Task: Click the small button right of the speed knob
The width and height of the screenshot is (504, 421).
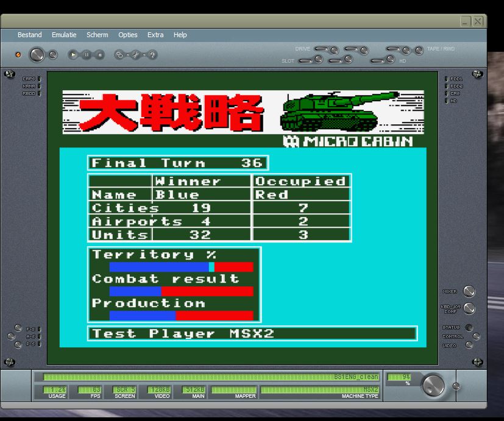Action: pyautogui.click(x=456, y=386)
